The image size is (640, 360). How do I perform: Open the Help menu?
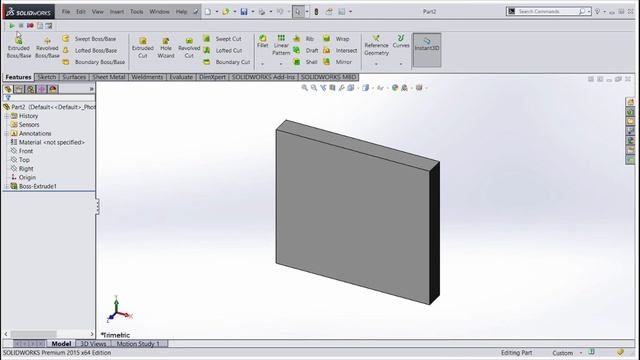point(181,11)
